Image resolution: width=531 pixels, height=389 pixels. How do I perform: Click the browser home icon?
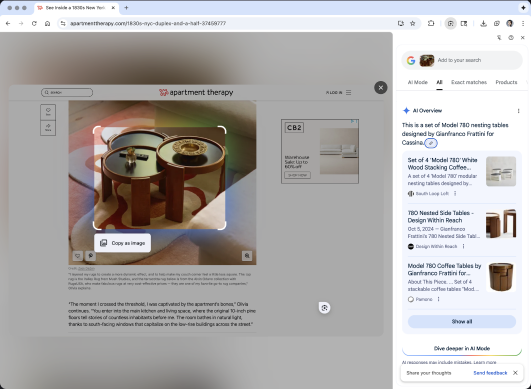[47, 23]
